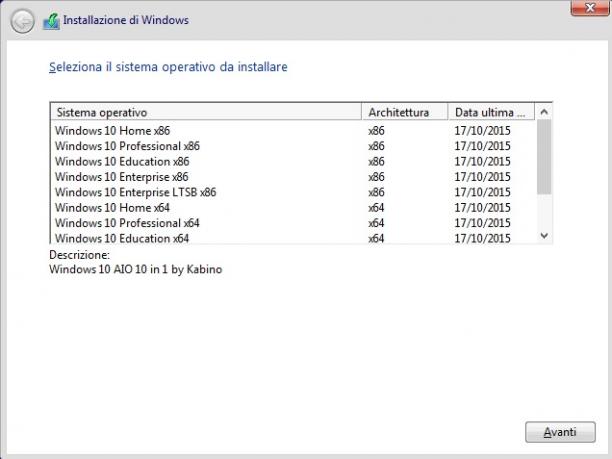This screenshot has height=459, width=612.
Task: Click the Avanti button
Action: (x=560, y=432)
